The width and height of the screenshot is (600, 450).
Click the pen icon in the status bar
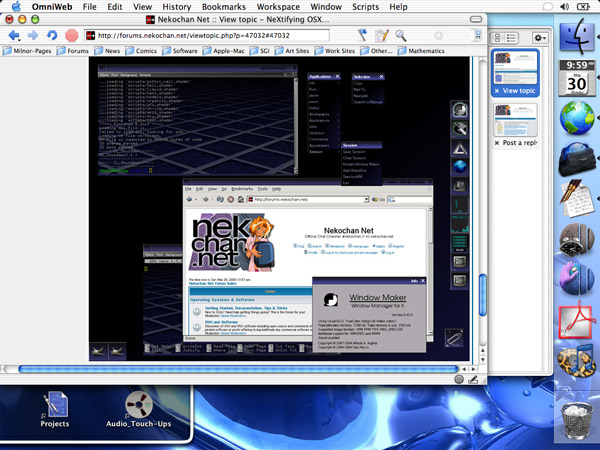coord(473,379)
